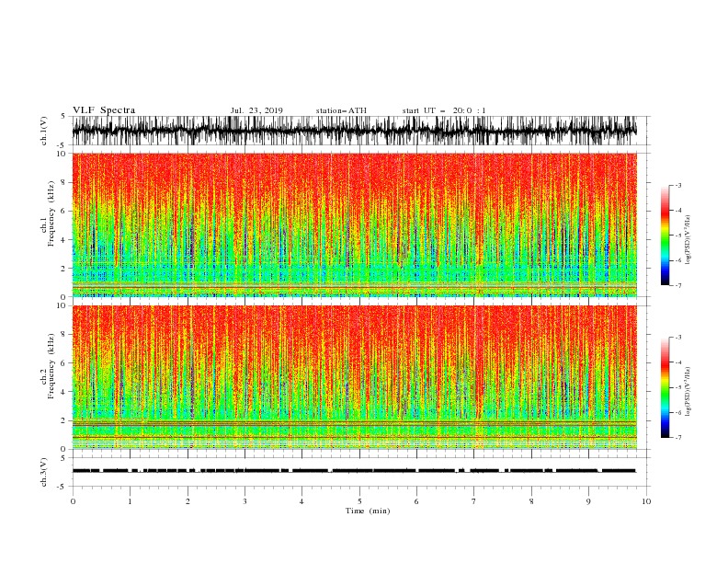Select the ch.1 frequency spectrogram panel
728x563 pixels.
pos(354,224)
